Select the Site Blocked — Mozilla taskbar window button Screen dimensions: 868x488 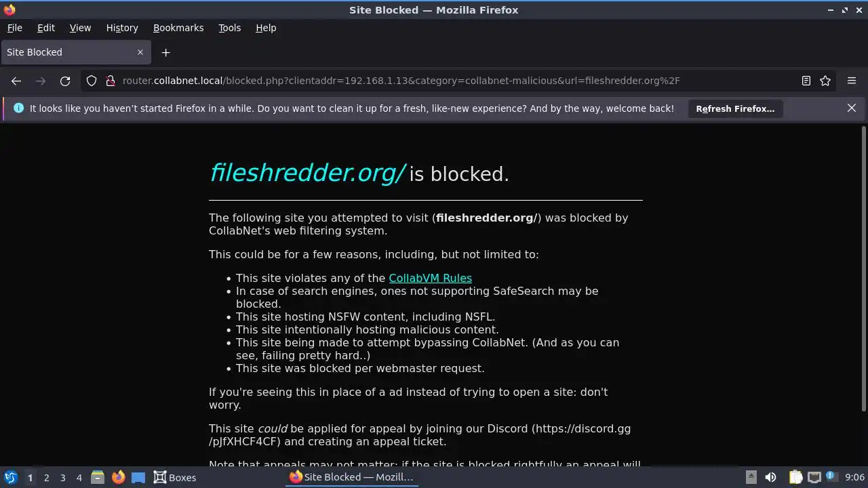(351, 477)
